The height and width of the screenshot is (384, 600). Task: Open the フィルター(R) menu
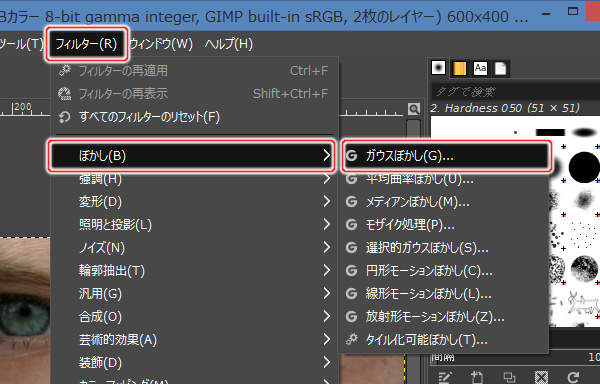86,44
